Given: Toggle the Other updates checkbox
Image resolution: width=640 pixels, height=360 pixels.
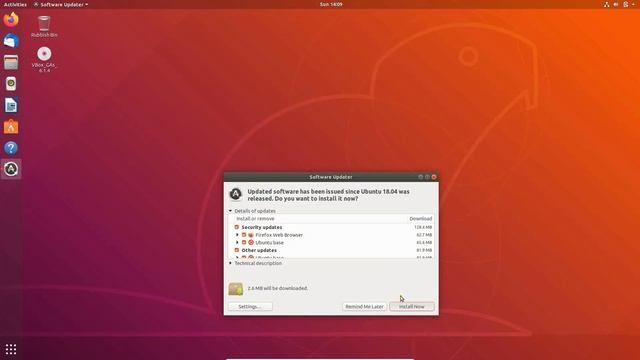Looking at the screenshot, I should click(x=237, y=250).
